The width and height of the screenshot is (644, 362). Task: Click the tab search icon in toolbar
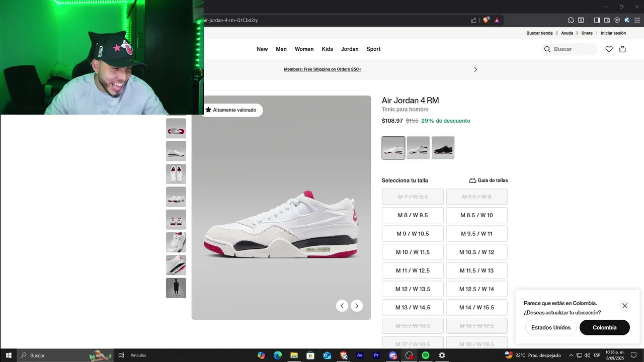click(x=581, y=20)
